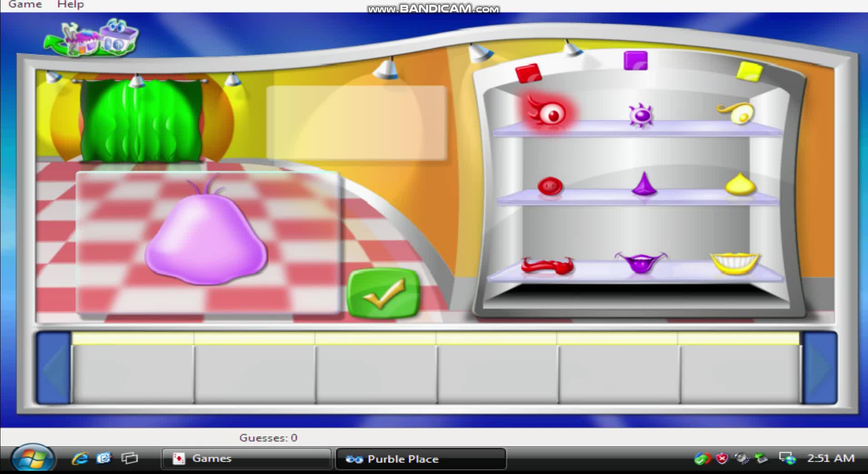
Task: Pick the purple pointed nose
Action: click(x=644, y=184)
